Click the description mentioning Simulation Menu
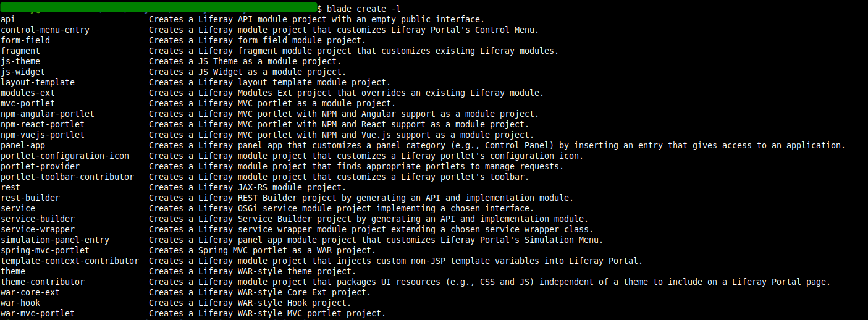The height and width of the screenshot is (320, 868). coord(376,240)
